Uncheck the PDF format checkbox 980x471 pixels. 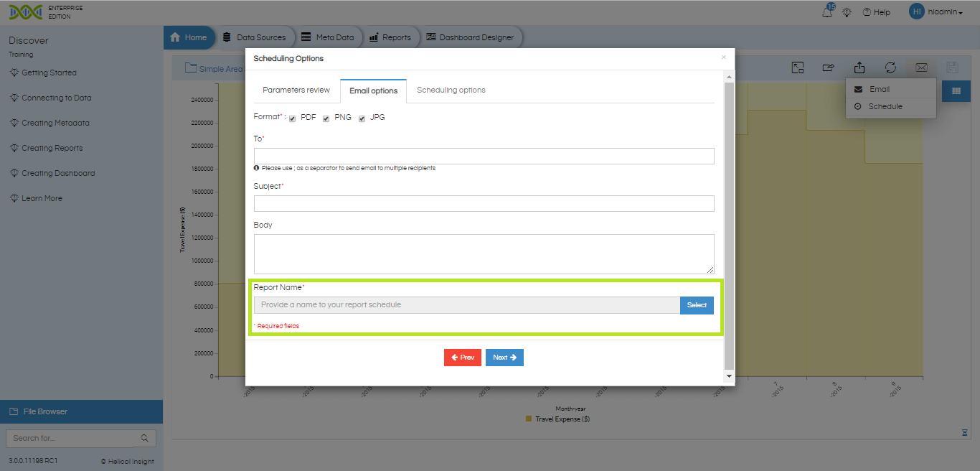293,118
